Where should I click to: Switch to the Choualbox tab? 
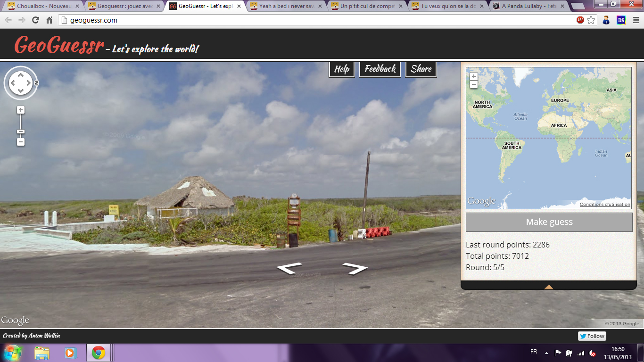(x=42, y=6)
